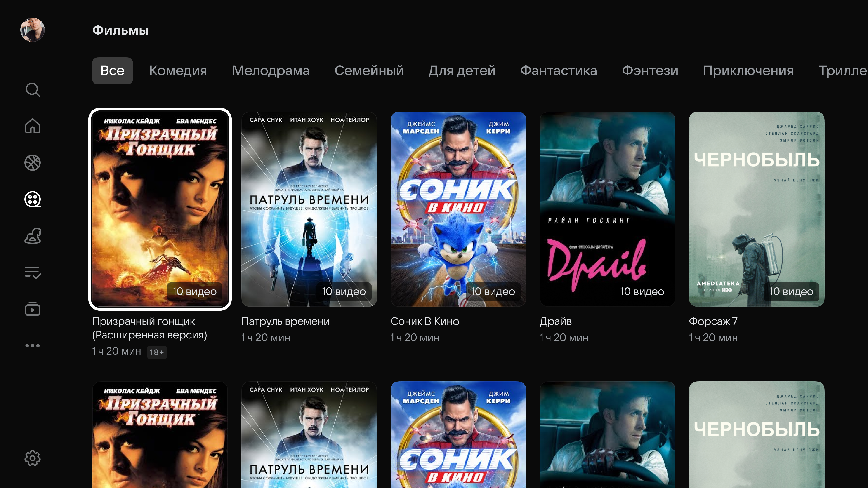The image size is (868, 488).
Task: Select the Все genre tab
Action: (112, 71)
